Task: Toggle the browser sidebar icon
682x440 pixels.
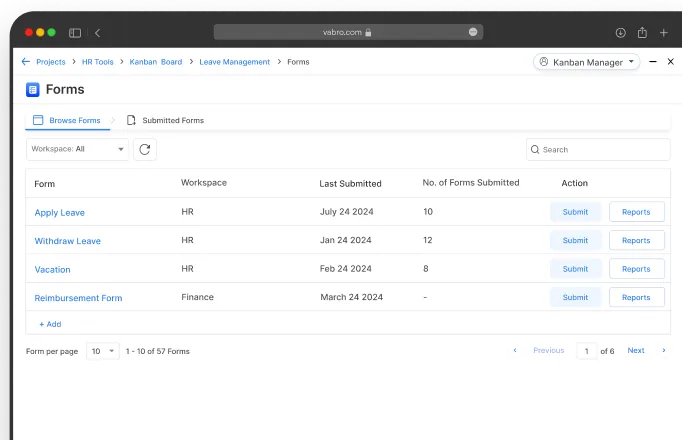Action: (75, 33)
